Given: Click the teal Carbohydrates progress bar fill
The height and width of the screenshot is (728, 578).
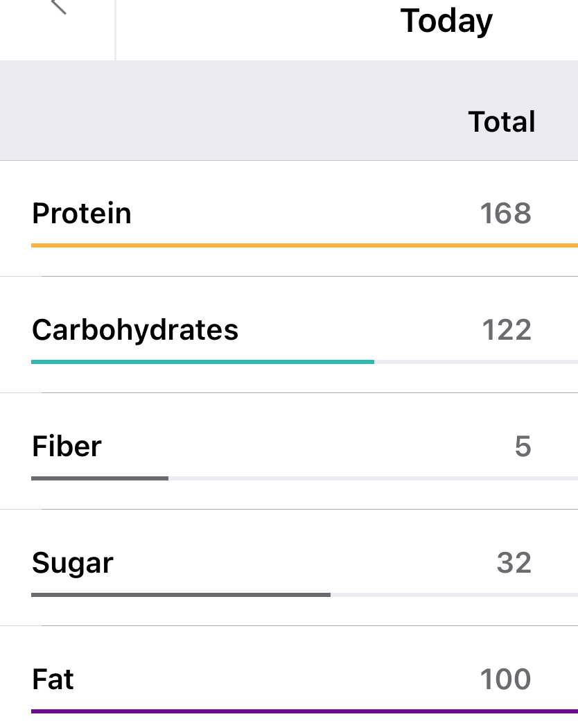Looking at the screenshot, I should (x=202, y=362).
